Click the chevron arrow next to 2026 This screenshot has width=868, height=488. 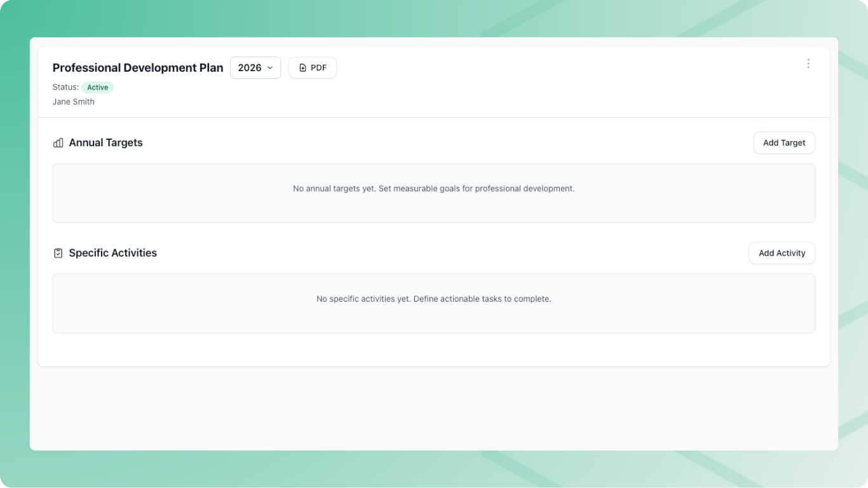pos(270,68)
